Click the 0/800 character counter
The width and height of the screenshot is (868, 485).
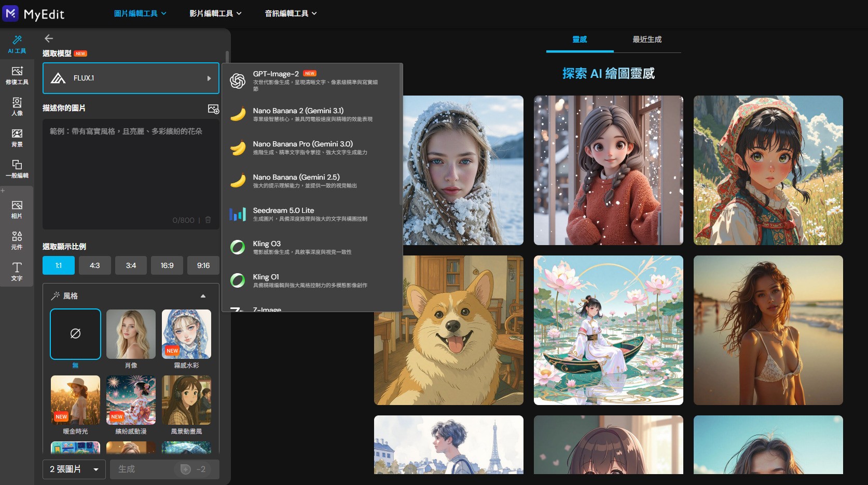point(183,220)
